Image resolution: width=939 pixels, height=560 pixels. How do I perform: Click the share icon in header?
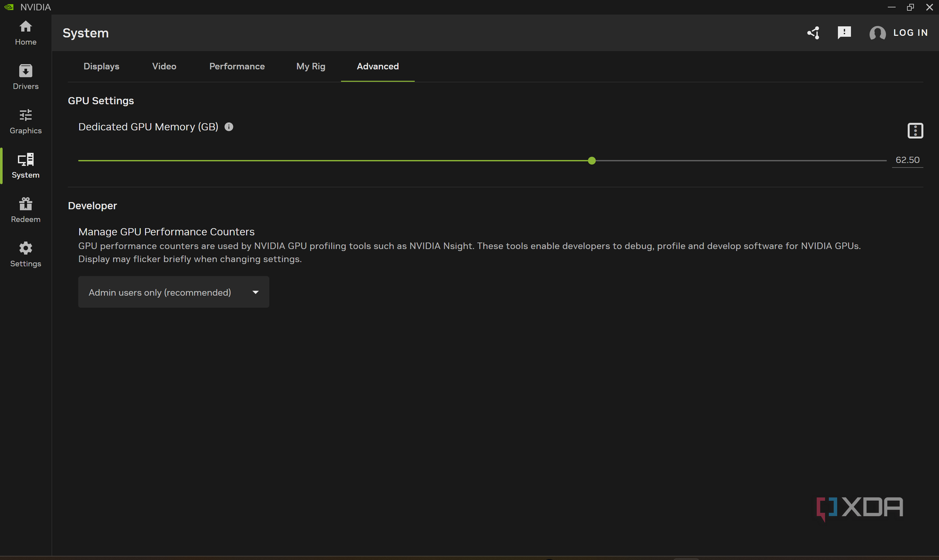pos(813,33)
